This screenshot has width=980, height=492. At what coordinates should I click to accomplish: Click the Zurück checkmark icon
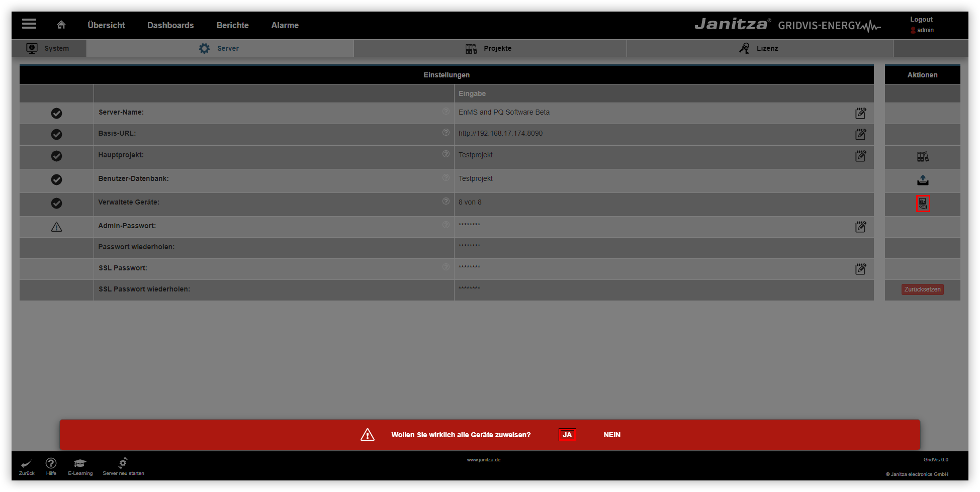coord(26,464)
